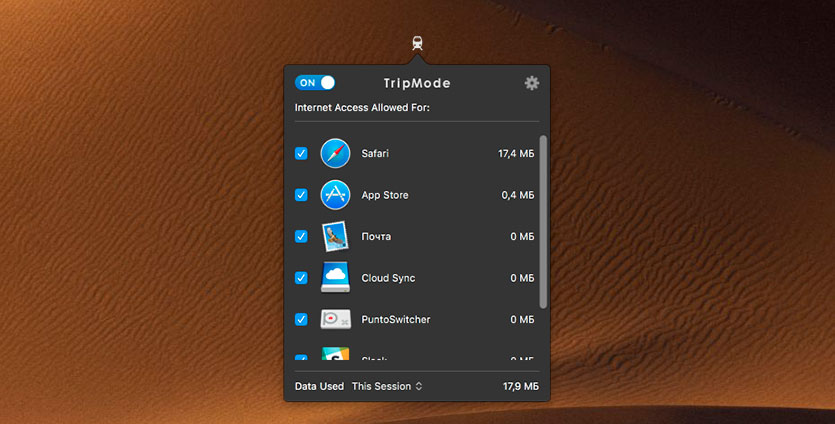Click the 17,9 МБ total data value
Screen dimensions: 835x424
[521, 386]
